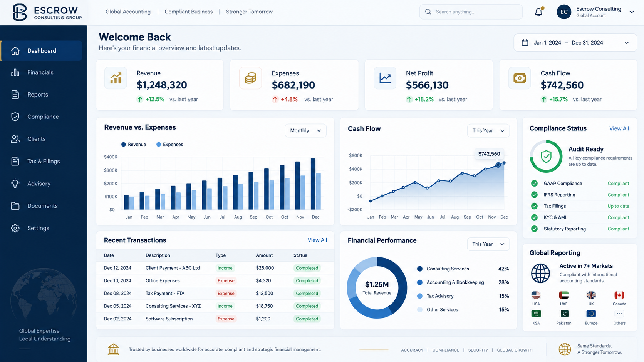
Task: Select the Pakistan flag icon
Action: 563,314
